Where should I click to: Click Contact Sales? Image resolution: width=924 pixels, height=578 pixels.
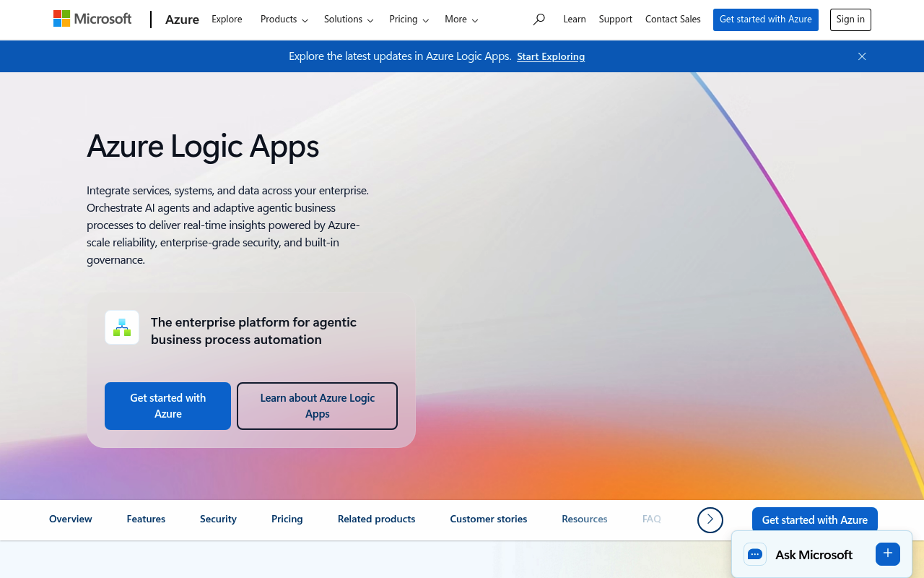pyautogui.click(x=673, y=20)
